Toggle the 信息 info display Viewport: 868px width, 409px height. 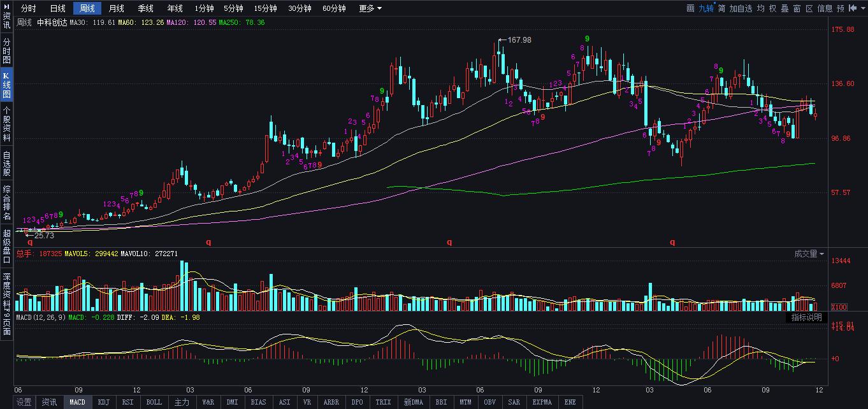[x=825, y=8]
